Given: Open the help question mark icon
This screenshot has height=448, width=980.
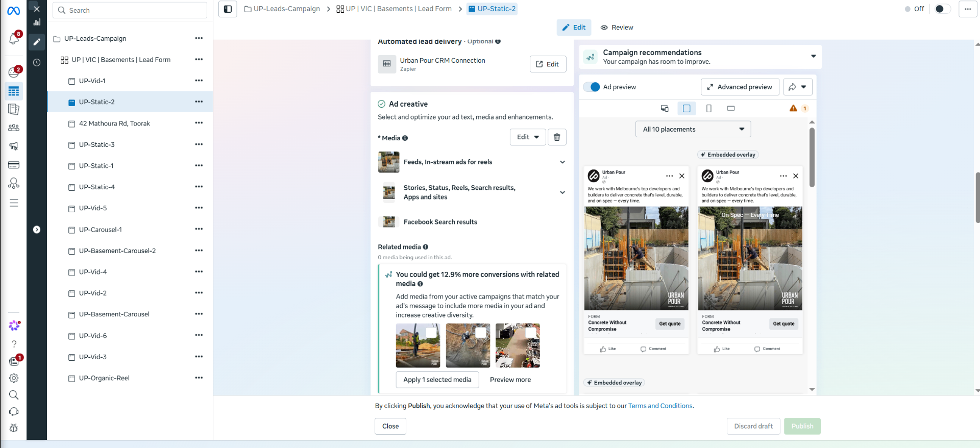Looking at the screenshot, I should (14, 344).
